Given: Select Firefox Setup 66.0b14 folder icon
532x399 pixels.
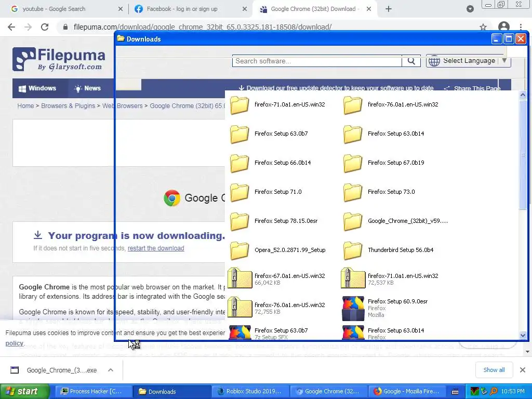Looking at the screenshot, I should 240,163.
